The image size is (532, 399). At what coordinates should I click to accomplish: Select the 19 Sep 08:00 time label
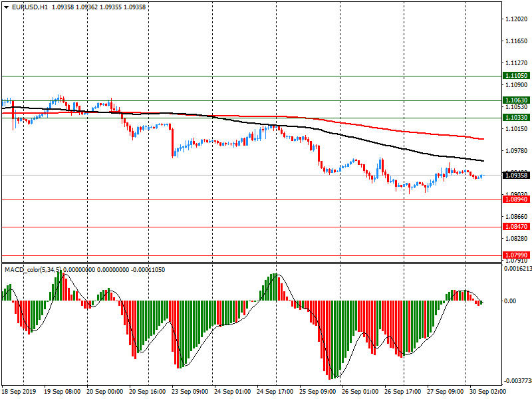point(62,391)
